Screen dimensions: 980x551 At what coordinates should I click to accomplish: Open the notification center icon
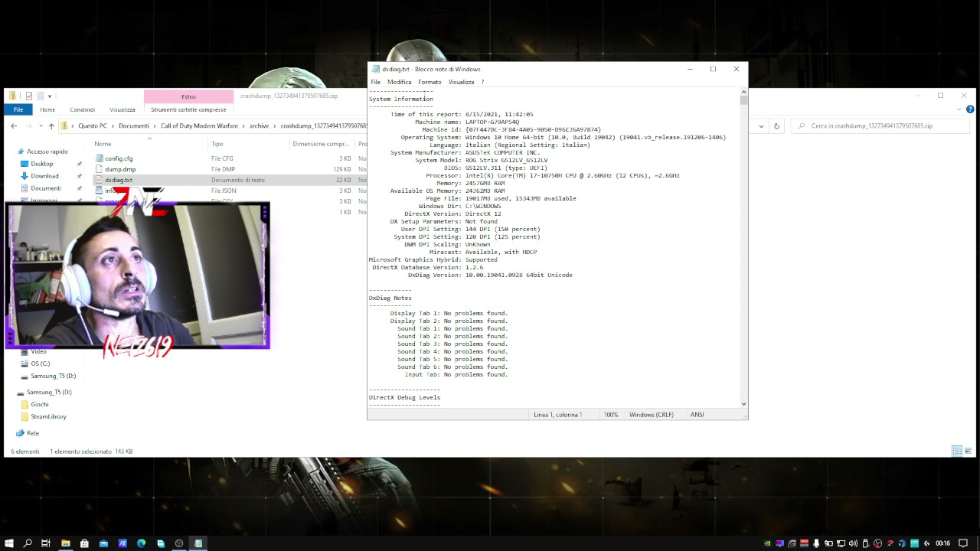[x=963, y=543]
